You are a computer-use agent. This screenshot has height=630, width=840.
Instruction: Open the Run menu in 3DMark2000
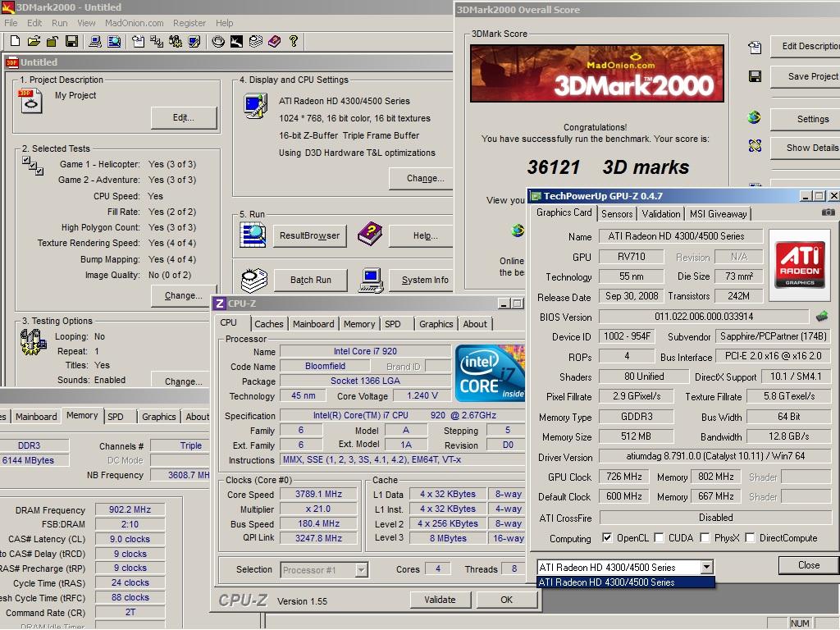tap(59, 23)
